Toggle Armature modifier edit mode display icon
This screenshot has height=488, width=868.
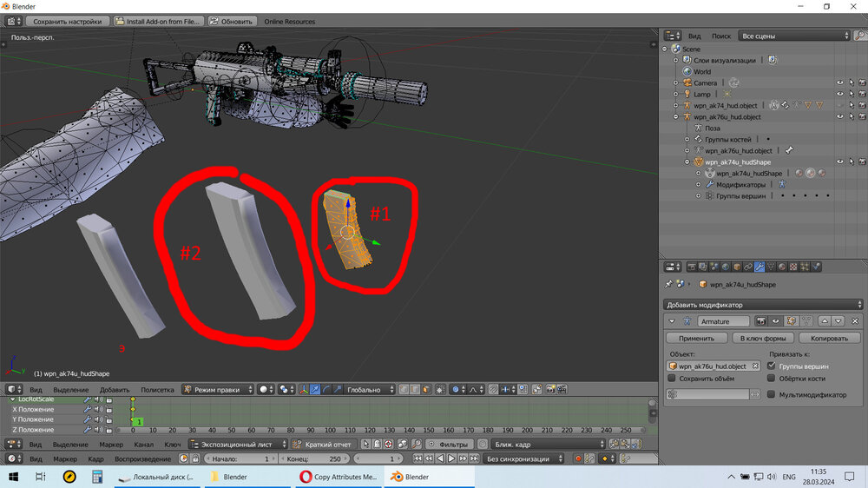pyautogui.click(x=789, y=321)
